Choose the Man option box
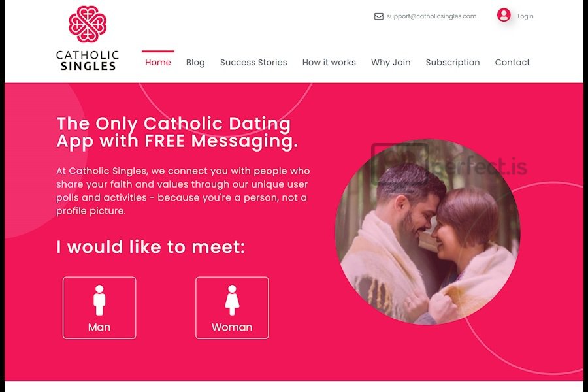This screenshot has width=588, height=392. pos(99,308)
